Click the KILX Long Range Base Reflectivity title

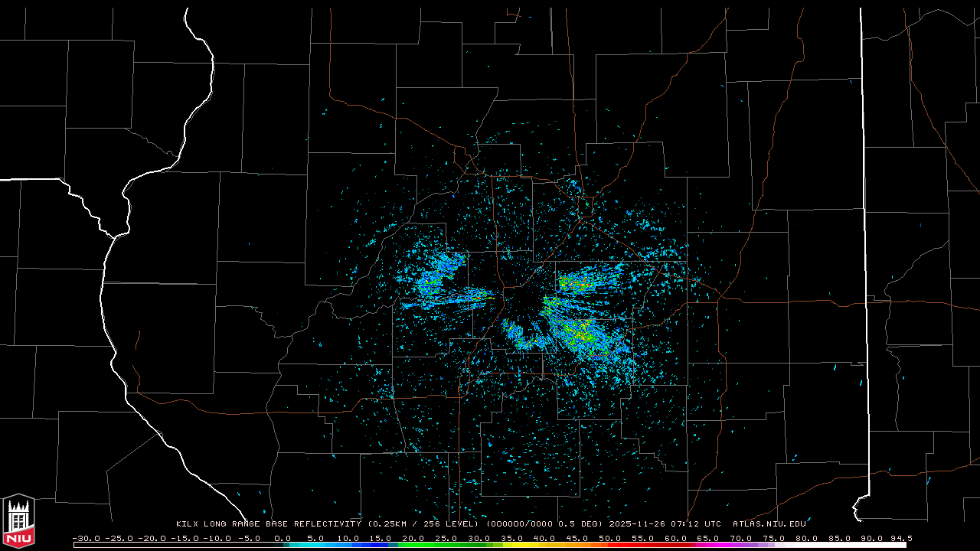268,524
